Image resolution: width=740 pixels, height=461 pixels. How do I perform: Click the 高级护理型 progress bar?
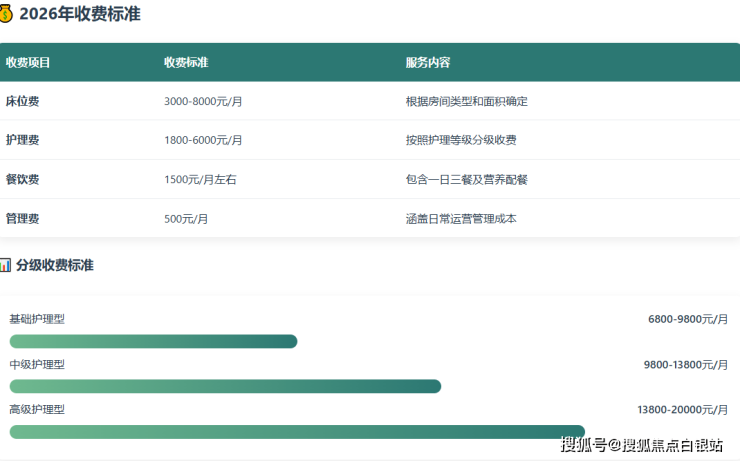click(297, 431)
